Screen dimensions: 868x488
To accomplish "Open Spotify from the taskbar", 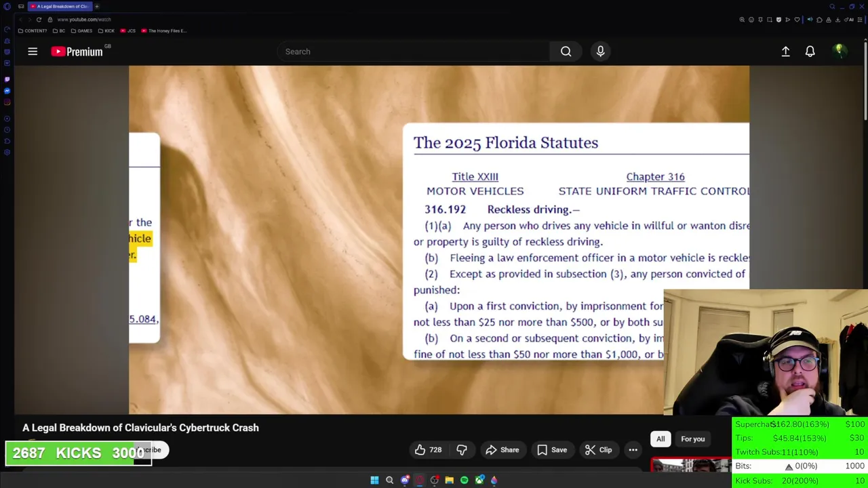I will [464, 480].
